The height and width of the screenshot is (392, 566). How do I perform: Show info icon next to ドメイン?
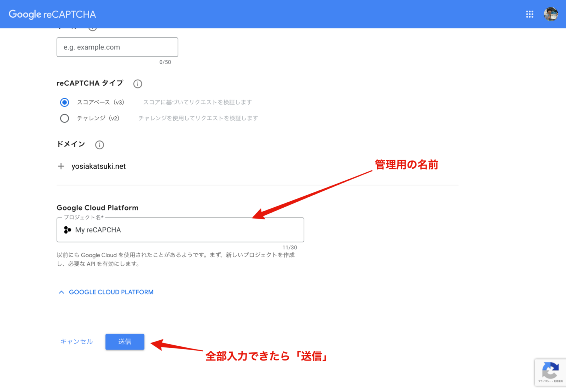(x=100, y=145)
